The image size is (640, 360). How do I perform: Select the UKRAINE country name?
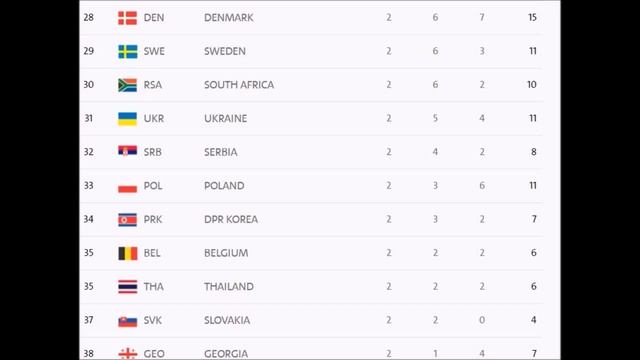point(225,118)
